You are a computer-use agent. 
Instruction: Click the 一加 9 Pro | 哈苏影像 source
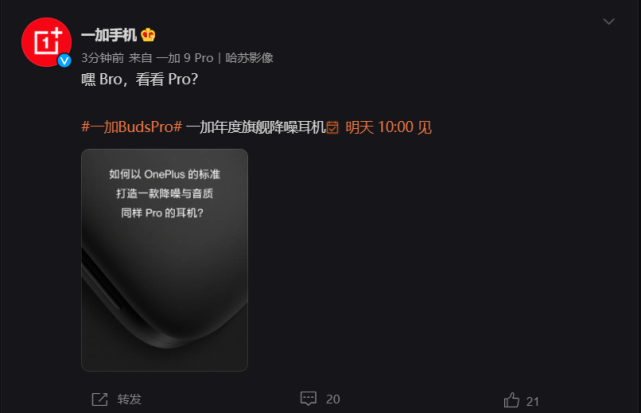215,58
